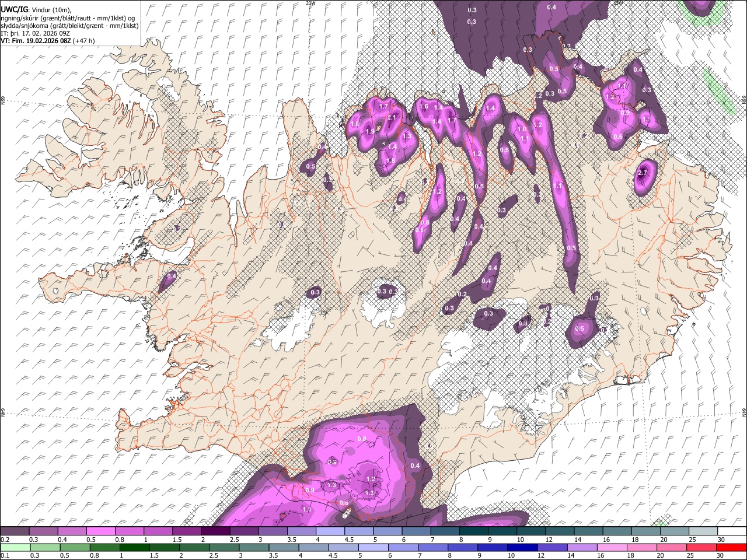Select the upper legend swatch labeled 10
Screen dimensions: 747x560
pyautogui.click(x=531, y=531)
